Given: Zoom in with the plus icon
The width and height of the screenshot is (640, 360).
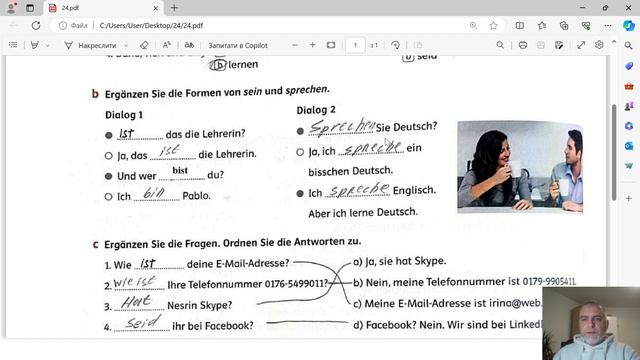Looking at the screenshot, I should [313, 45].
